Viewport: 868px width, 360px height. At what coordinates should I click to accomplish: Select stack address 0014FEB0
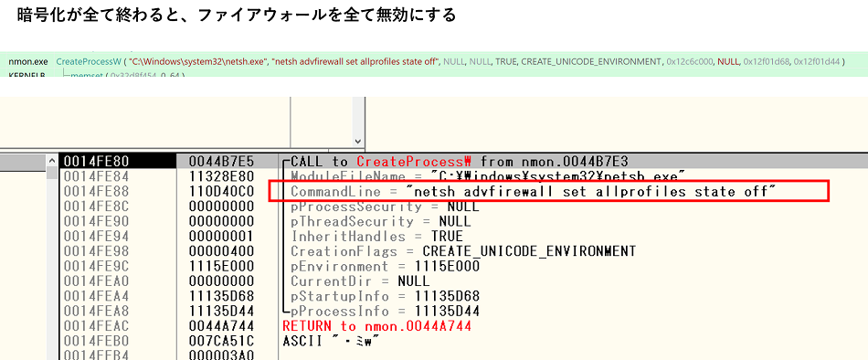[x=96, y=341]
